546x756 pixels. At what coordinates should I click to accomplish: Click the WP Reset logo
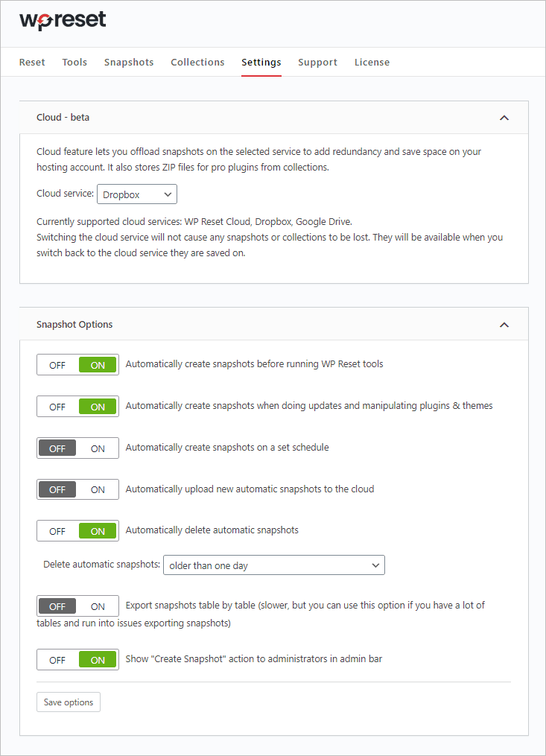tap(63, 20)
